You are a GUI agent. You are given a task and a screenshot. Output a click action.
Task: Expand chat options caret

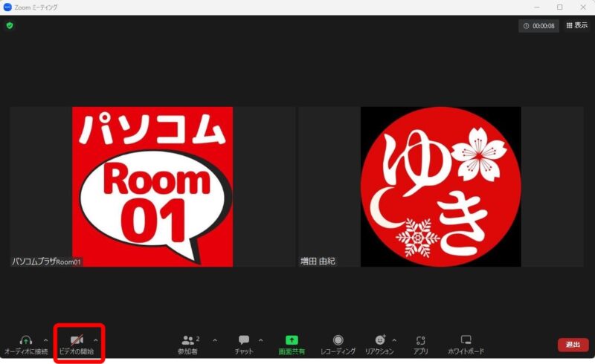tap(261, 340)
